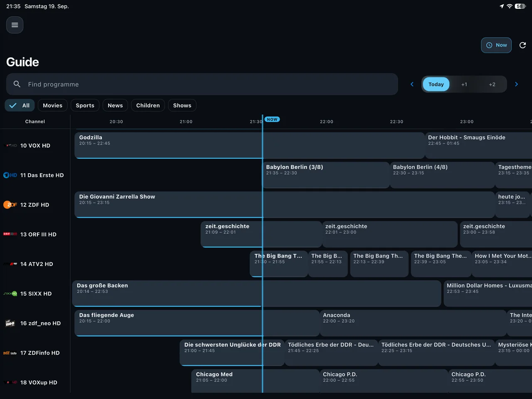Open Tödliches Erbe der DDR 22:25 programme
The height and width of the screenshot is (399, 532).
[436, 353]
